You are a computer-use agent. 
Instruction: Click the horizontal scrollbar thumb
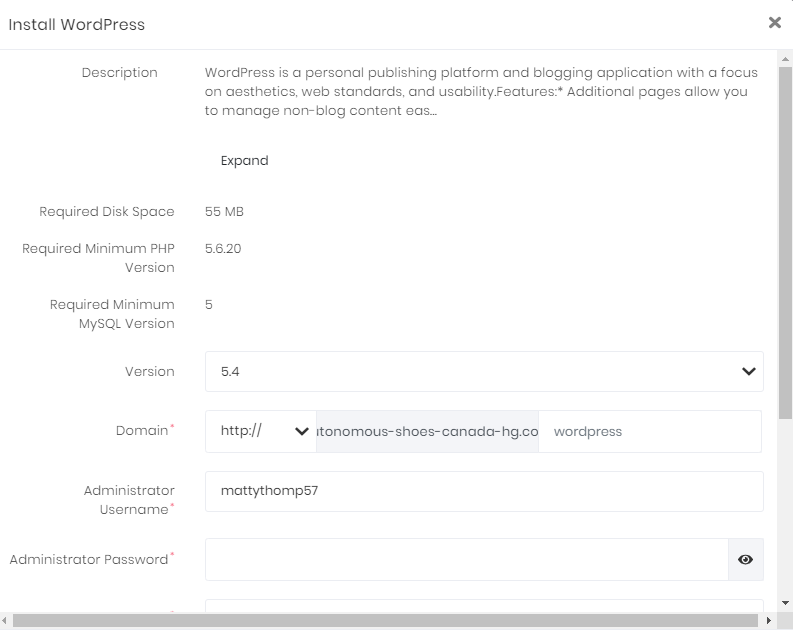click(x=385, y=620)
